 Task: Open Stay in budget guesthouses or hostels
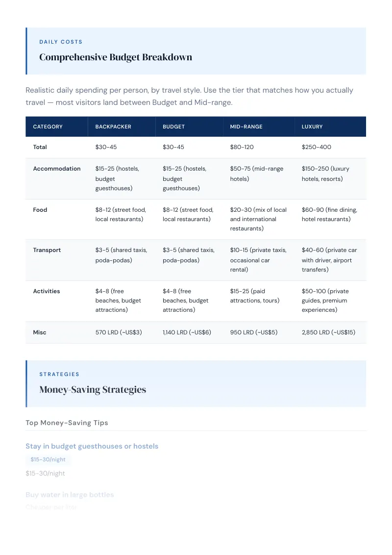92,446
